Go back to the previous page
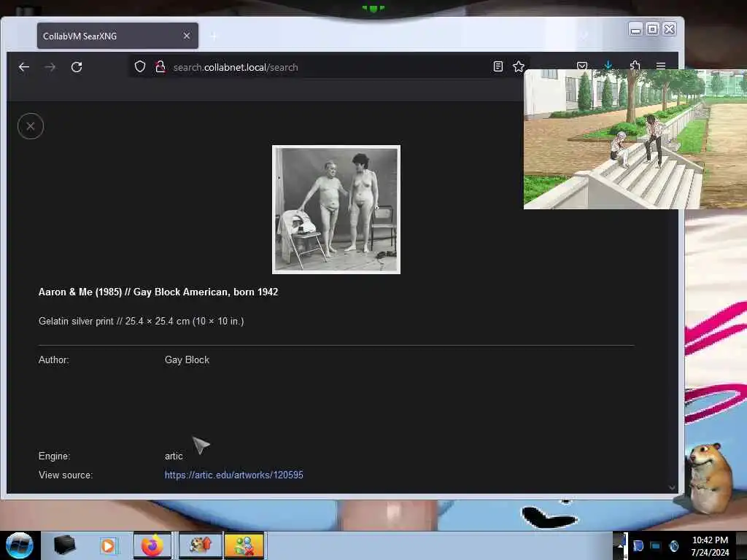The width and height of the screenshot is (747, 560). point(24,67)
